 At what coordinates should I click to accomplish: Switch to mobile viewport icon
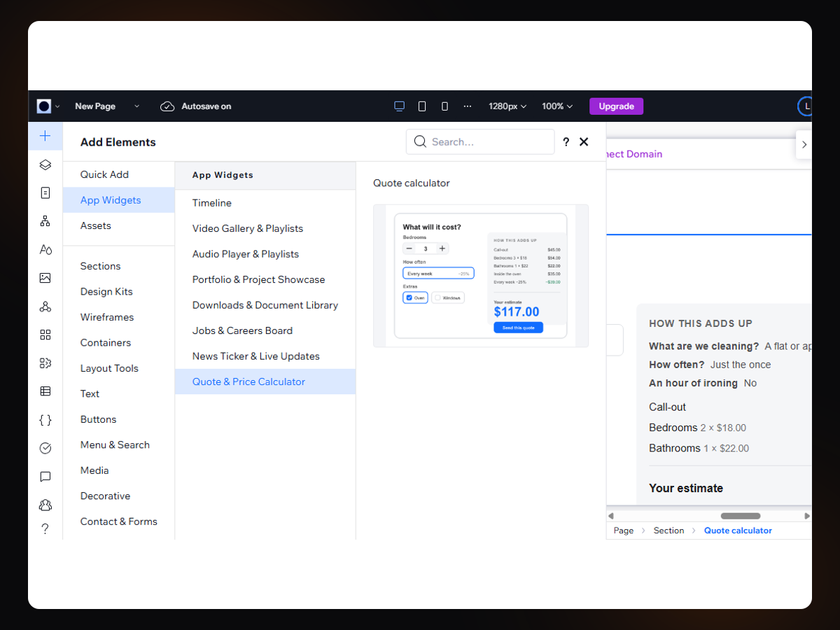pos(444,106)
